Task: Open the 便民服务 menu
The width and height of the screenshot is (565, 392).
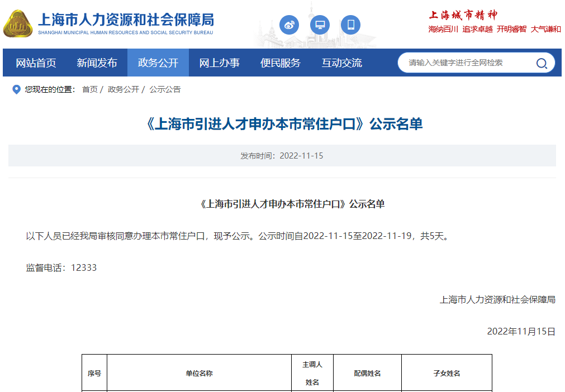Action: 281,63
